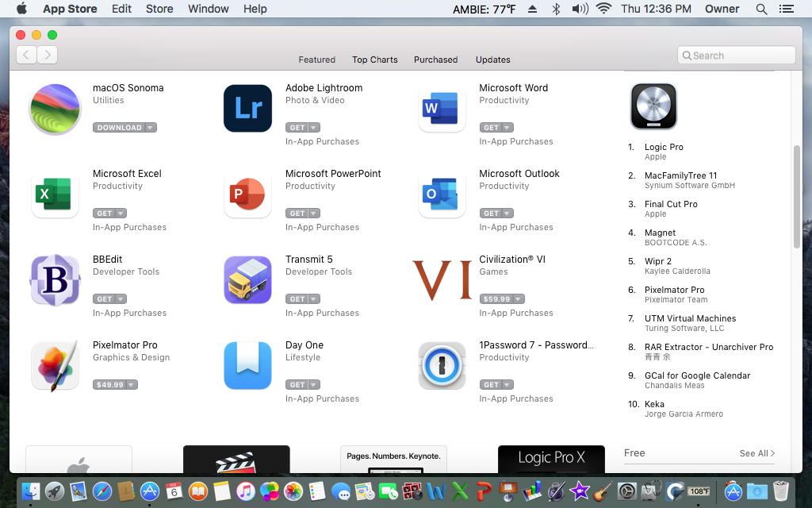Expand the Pixelmator Pro price dropdown arrow
This screenshot has height=508, width=812.
point(132,385)
